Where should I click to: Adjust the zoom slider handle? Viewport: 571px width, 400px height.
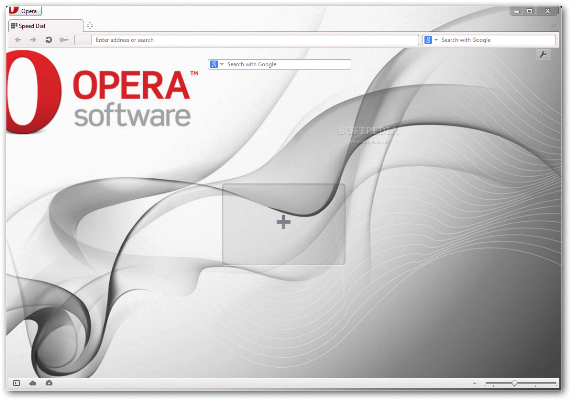pyautogui.click(x=515, y=383)
